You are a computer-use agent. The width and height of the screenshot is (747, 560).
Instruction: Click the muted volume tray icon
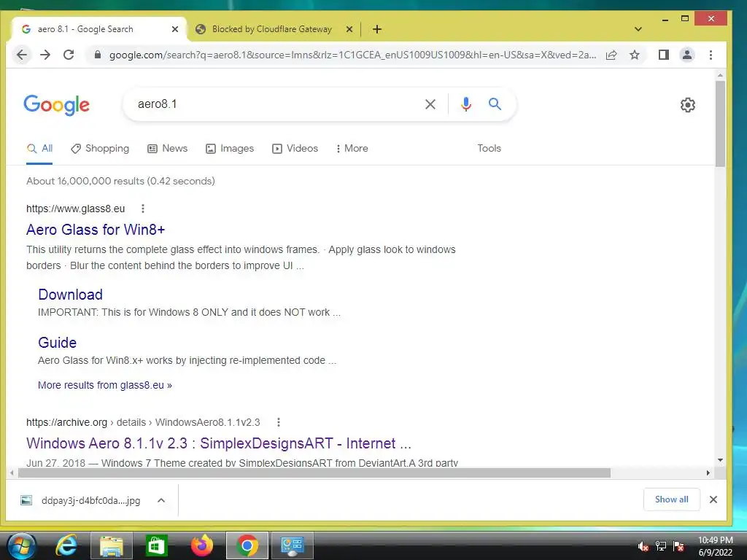point(643,546)
